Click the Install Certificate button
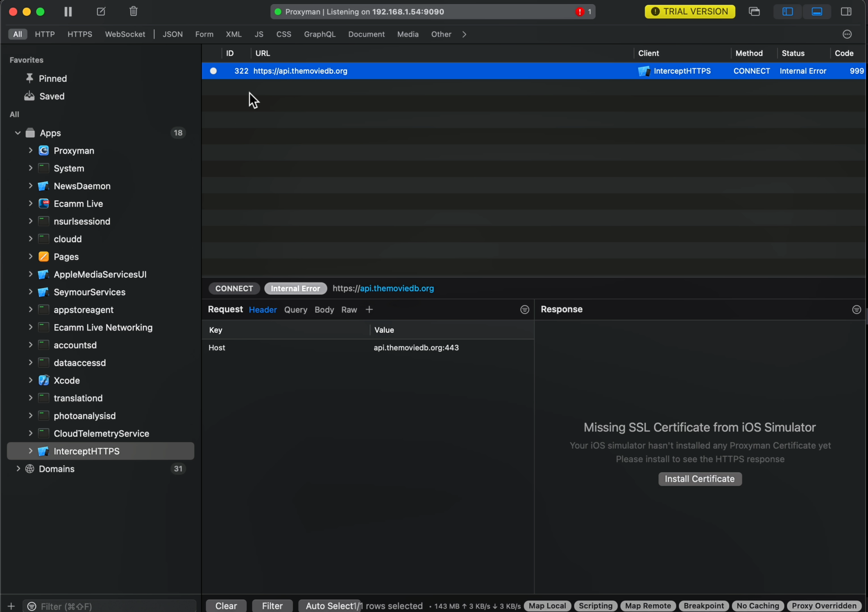 point(699,479)
